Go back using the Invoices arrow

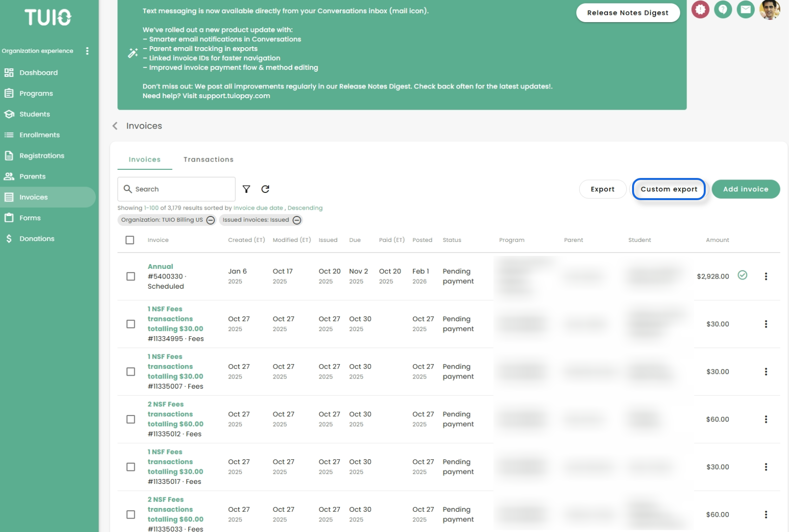[x=115, y=126]
